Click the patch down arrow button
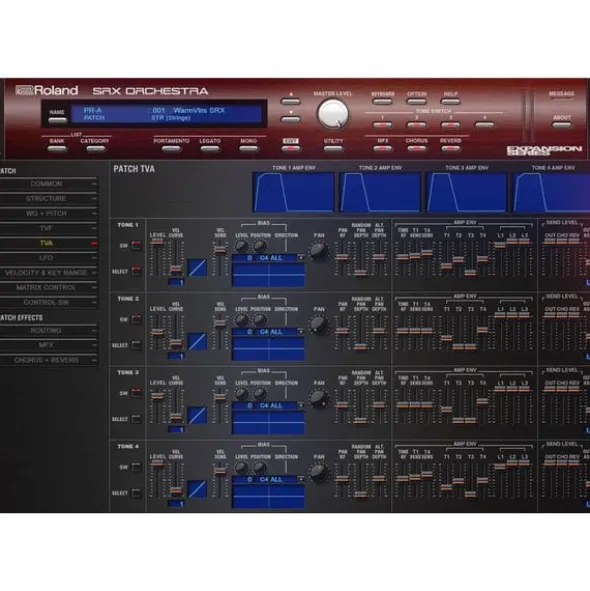 [290, 119]
